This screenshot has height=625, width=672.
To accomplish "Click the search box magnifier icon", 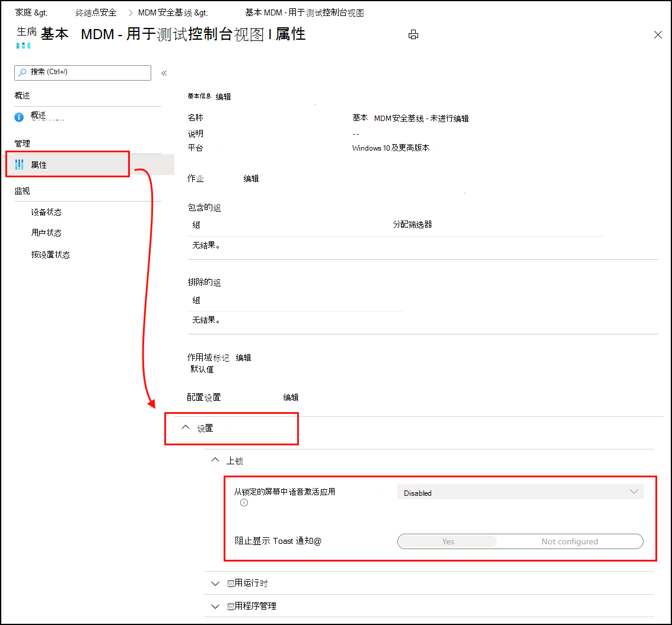I will [x=23, y=72].
